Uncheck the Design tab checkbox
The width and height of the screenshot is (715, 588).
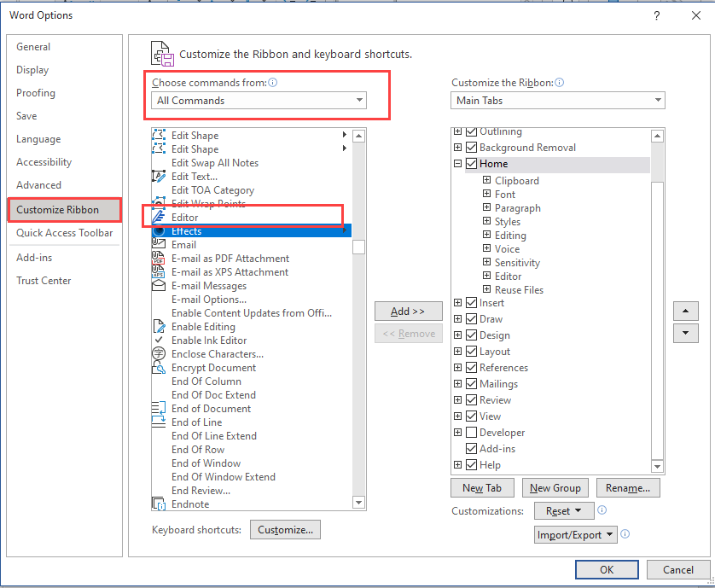click(472, 335)
